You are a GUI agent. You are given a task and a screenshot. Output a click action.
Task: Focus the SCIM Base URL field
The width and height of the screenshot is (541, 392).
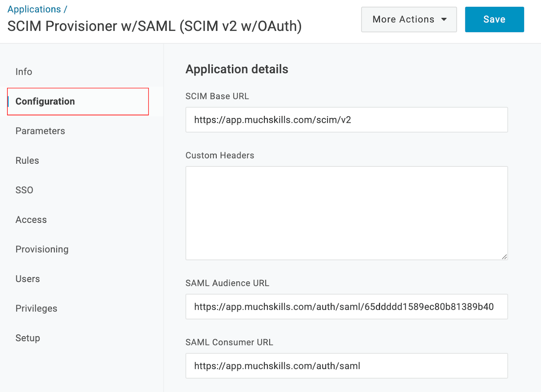[347, 120]
